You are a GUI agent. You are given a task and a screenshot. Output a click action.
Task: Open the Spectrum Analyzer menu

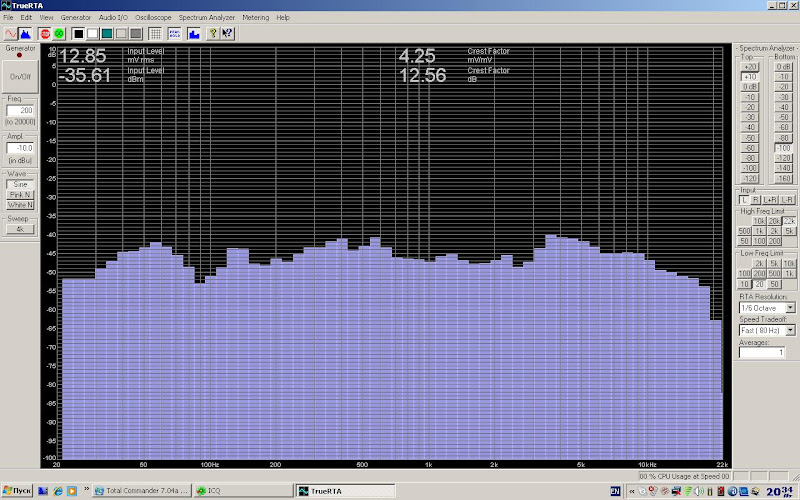[x=207, y=18]
